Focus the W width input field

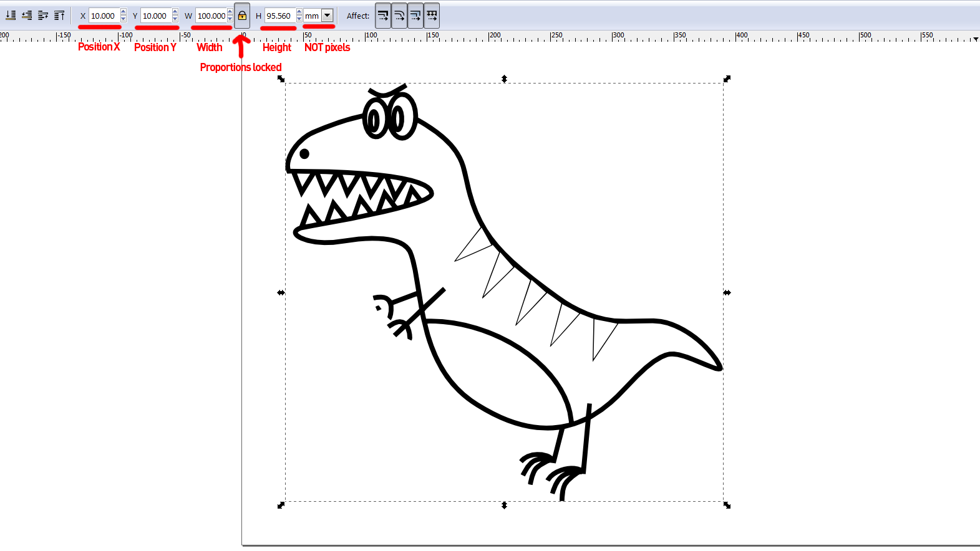pyautogui.click(x=211, y=16)
